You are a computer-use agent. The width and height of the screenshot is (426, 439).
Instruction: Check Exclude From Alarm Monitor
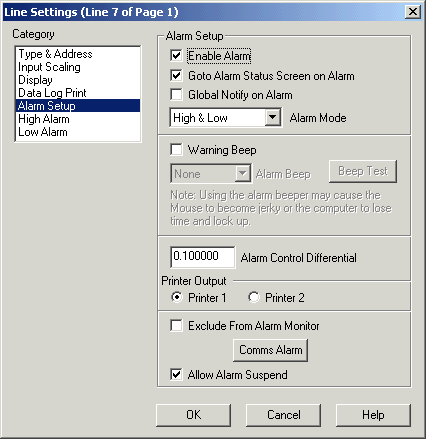pyautogui.click(x=176, y=325)
